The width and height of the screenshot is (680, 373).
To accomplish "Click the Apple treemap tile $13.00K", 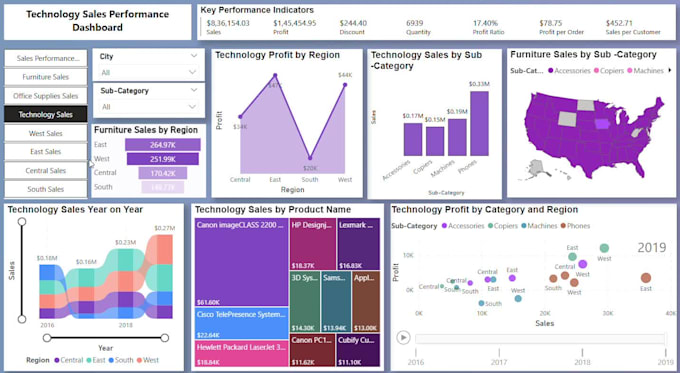I will coord(366,302).
